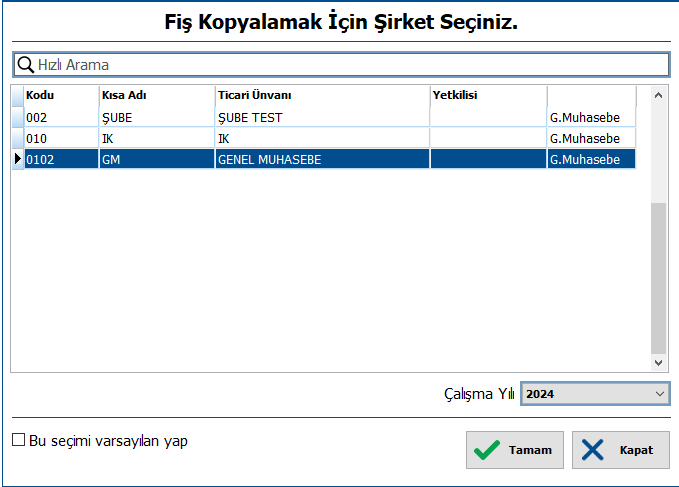Enable "Bu seçimi varsayılan yap" checkbox
Image resolution: width=679 pixels, height=487 pixels.
18,440
